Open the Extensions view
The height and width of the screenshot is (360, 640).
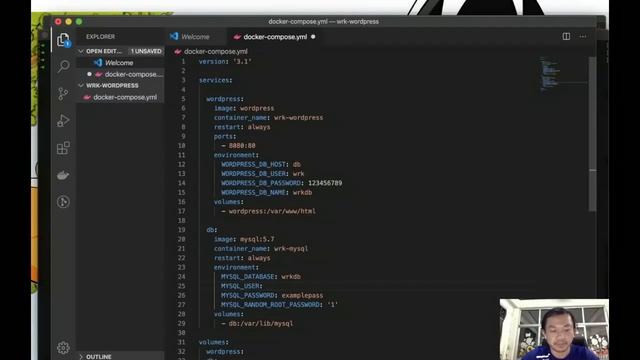pyautogui.click(x=63, y=148)
